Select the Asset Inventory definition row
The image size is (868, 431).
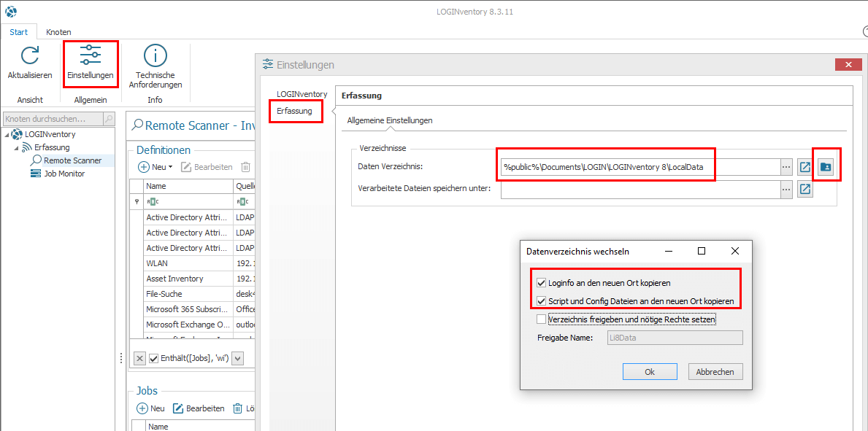pyautogui.click(x=191, y=279)
